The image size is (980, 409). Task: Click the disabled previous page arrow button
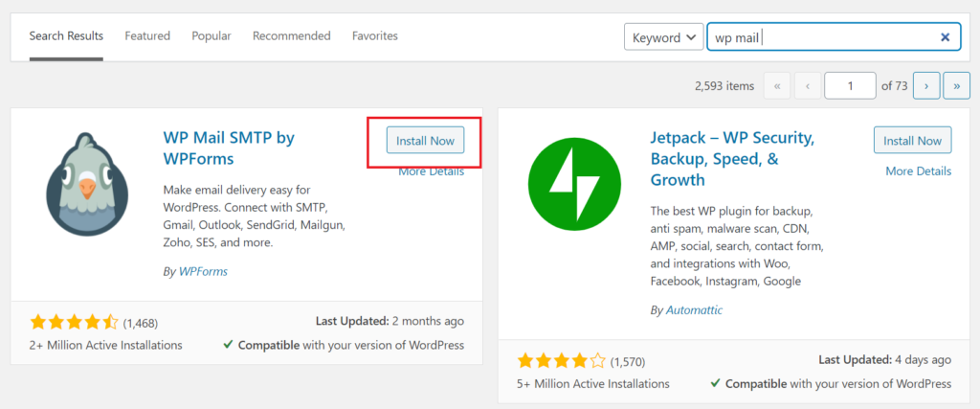click(x=808, y=86)
